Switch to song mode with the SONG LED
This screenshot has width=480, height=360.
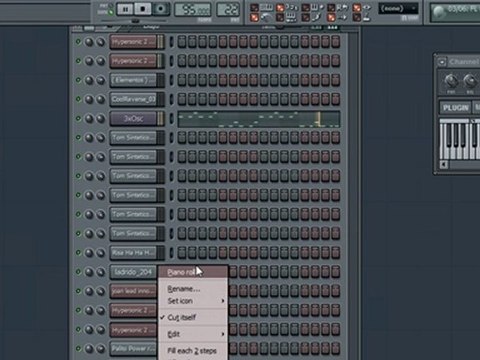click(111, 12)
